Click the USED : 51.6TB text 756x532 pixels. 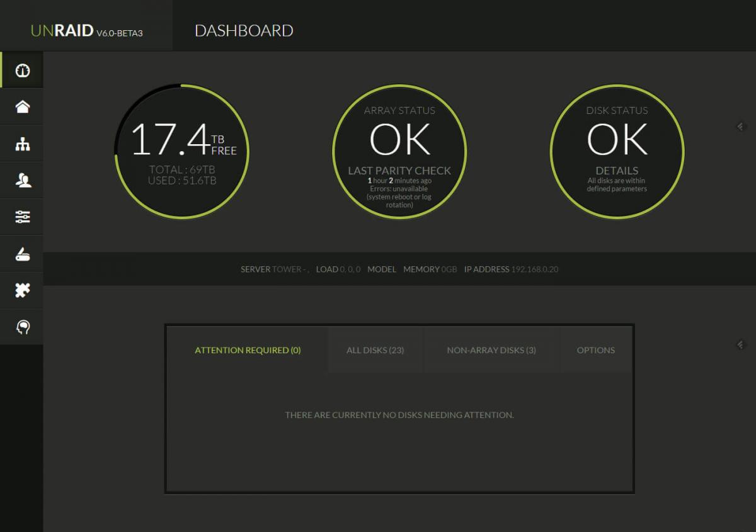182,181
